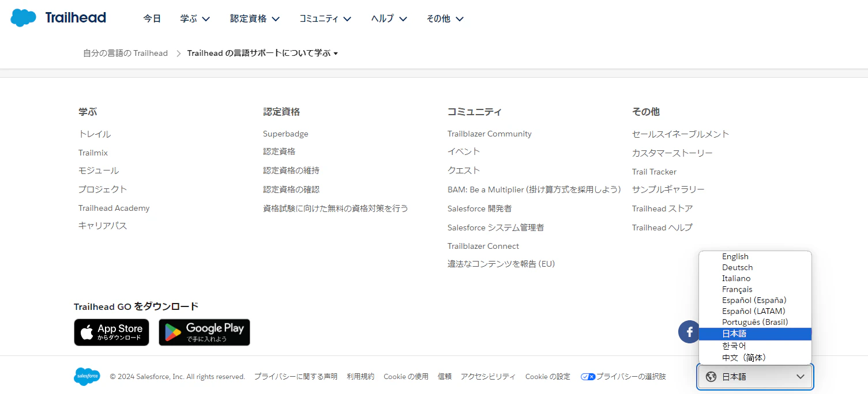Visit Trailhead ストア link
Image resolution: width=868 pixels, height=394 pixels.
(662, 209)
